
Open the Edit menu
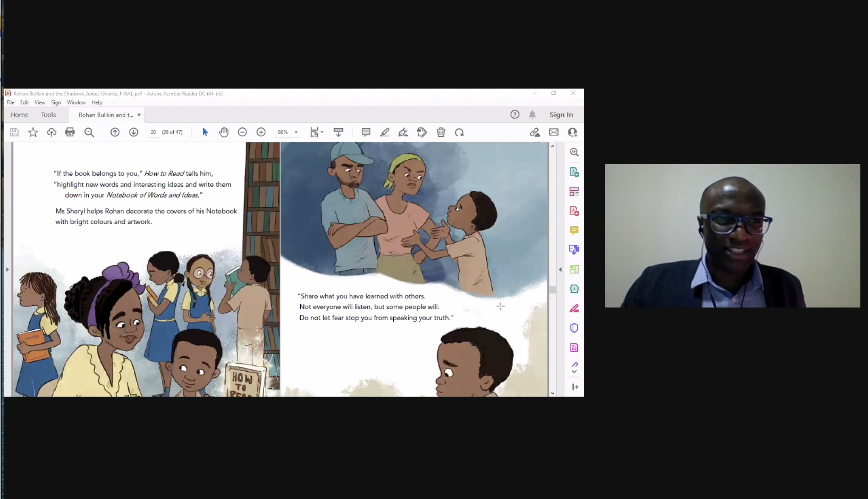pos(25,102)
